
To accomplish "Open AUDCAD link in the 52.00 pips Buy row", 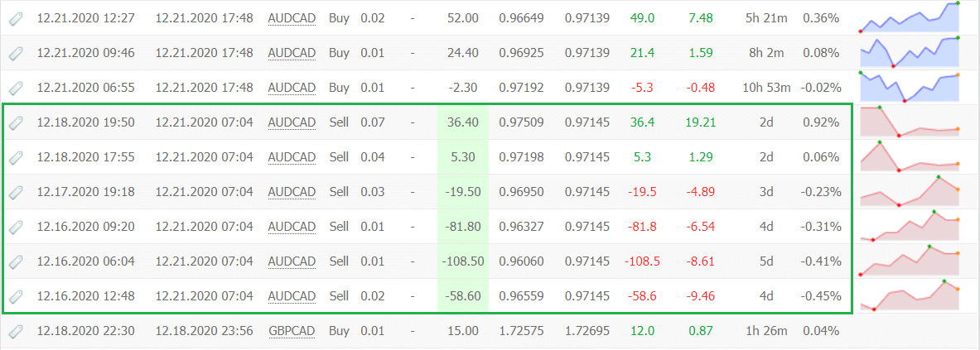I will (x=292, y=19).
